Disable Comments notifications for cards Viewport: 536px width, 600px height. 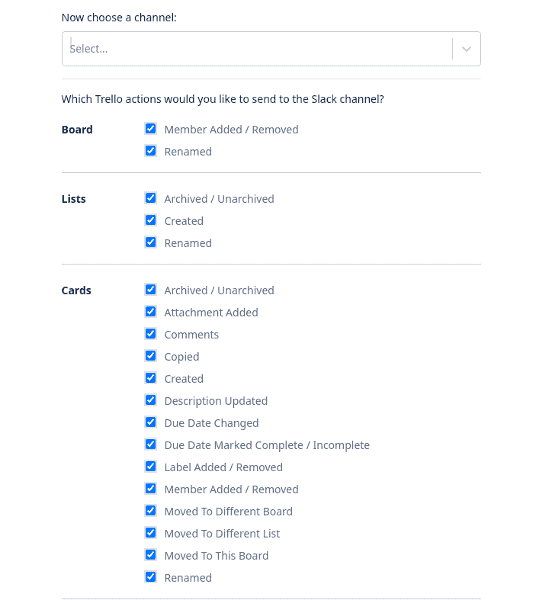[151, 334]
